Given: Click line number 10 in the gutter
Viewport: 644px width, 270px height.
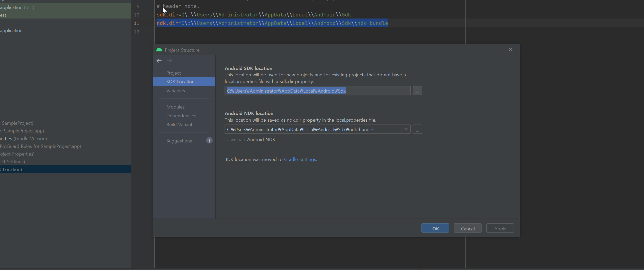Looking at the screenshot, I should click(137, 15).
